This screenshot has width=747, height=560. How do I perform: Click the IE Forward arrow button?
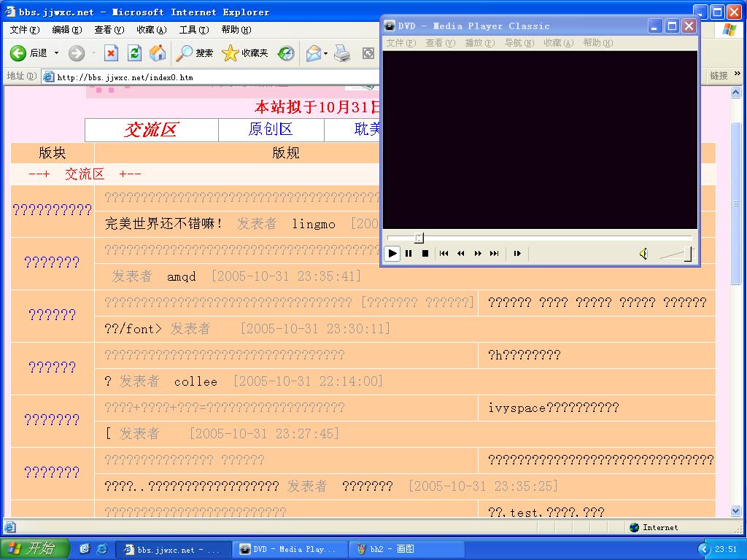tap(76, 52)
